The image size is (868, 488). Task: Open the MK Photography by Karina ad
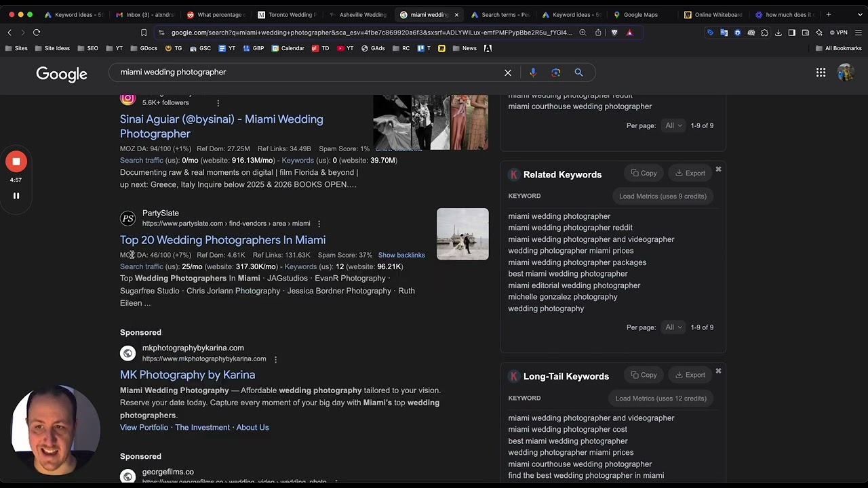187,375
